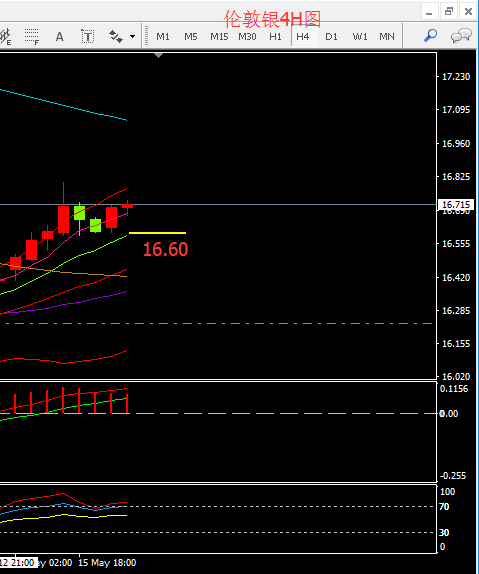Click the chart shift triangle marker
Viewport: 479px width, 574px height.
pyautogui.click(x=158, y=55)
